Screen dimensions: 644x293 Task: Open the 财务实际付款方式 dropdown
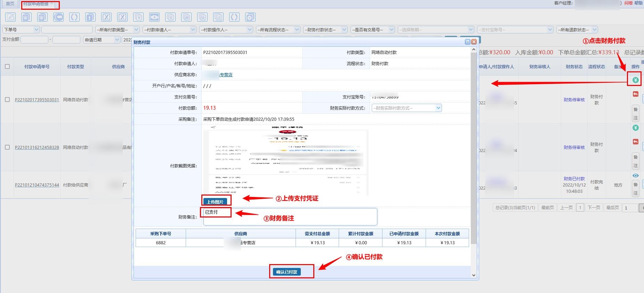click(x=406, y=108)
